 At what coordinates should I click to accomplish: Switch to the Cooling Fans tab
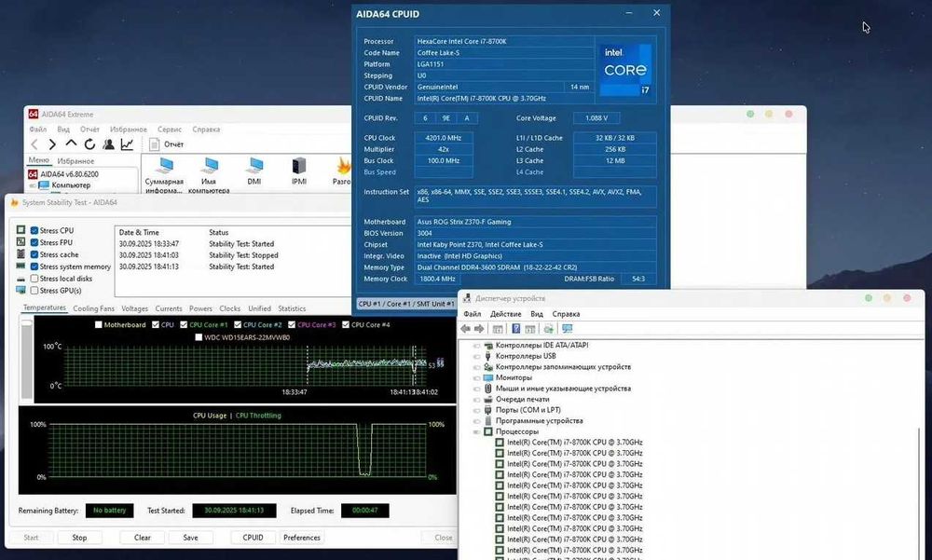[93, 308]
